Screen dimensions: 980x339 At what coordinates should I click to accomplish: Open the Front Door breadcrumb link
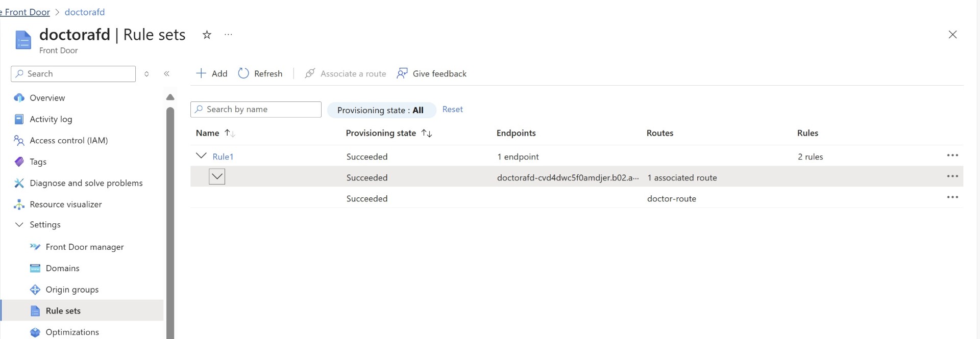coord(26,12)
